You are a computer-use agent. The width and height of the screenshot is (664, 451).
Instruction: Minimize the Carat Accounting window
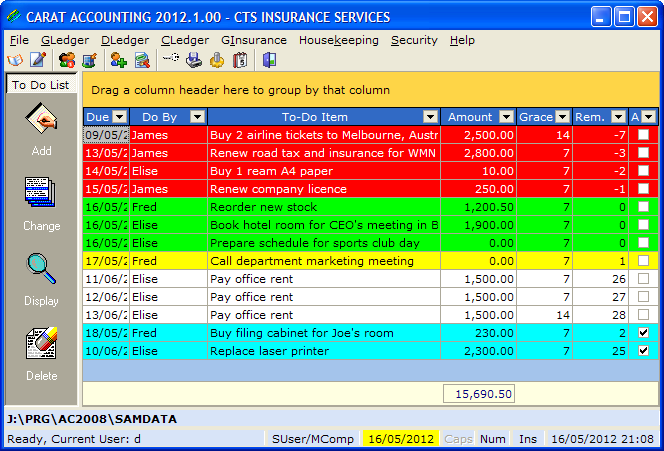601,17
